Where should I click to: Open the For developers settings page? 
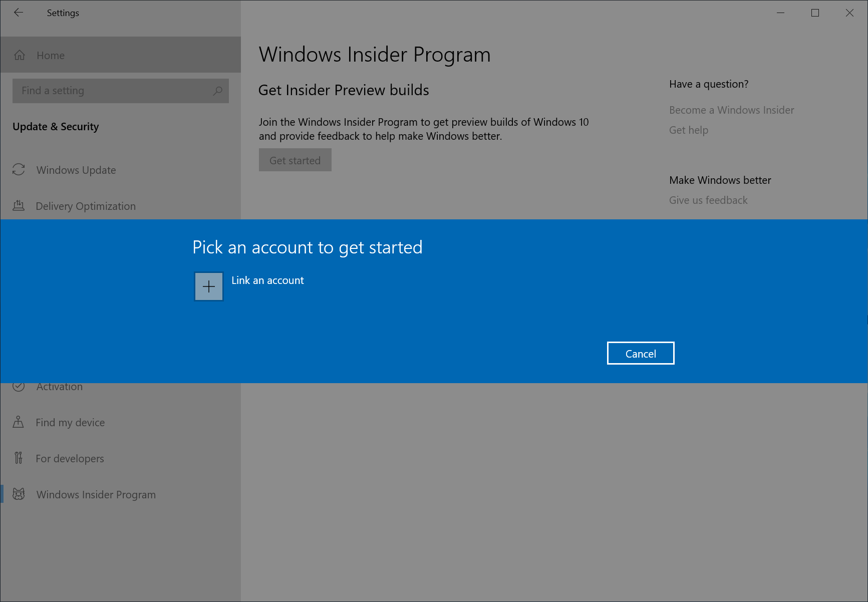(x=70, y=458)
